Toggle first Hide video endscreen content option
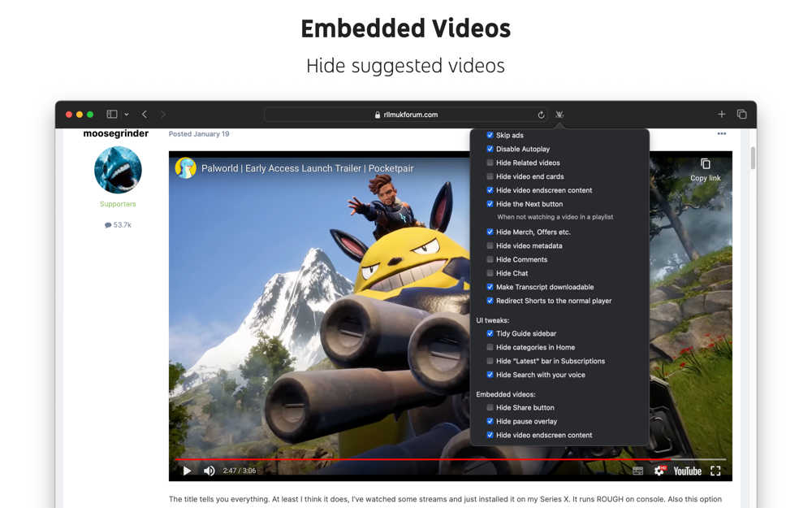812x508 pixels. tap(490, 189)
